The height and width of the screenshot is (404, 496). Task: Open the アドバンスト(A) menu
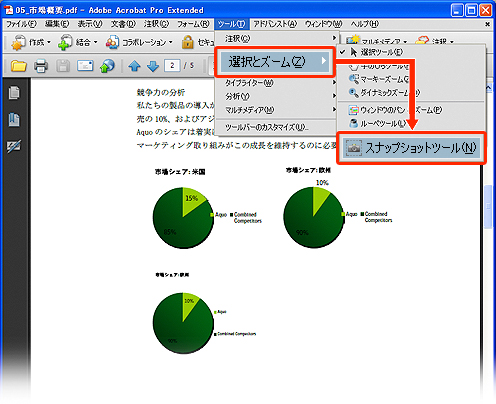click(275, 24)
